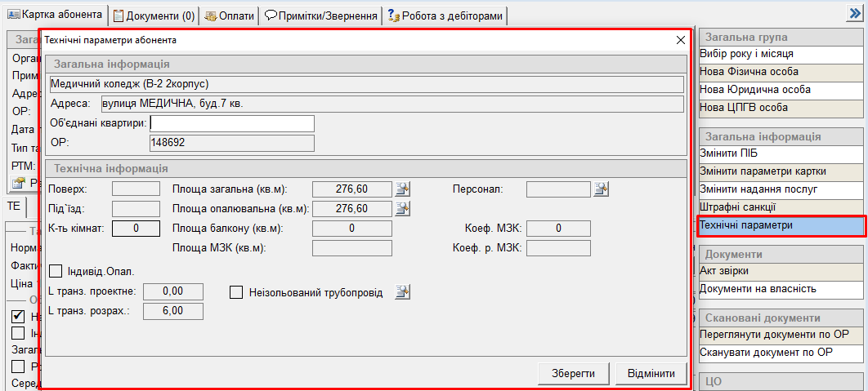The width and height of the screenshot is (868, 391).
Task: Enable the Індивід.Опал. checkbox
Action: point(56,271)
